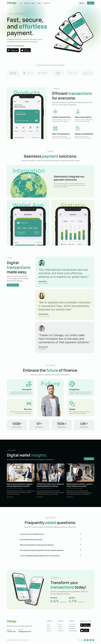
Task: Tap the notification bell in the Statistic phone mockup
Action: point(85,215)
